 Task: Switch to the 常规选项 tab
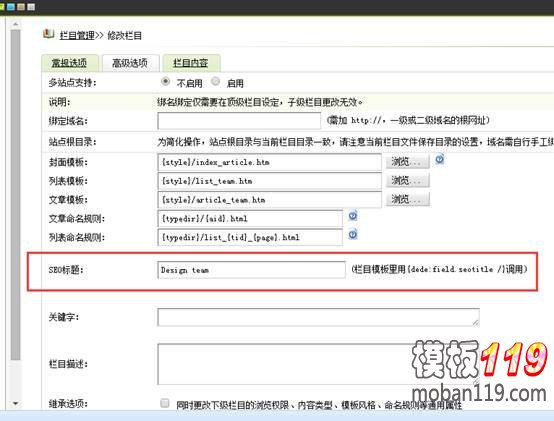click(x=70, y=63)
